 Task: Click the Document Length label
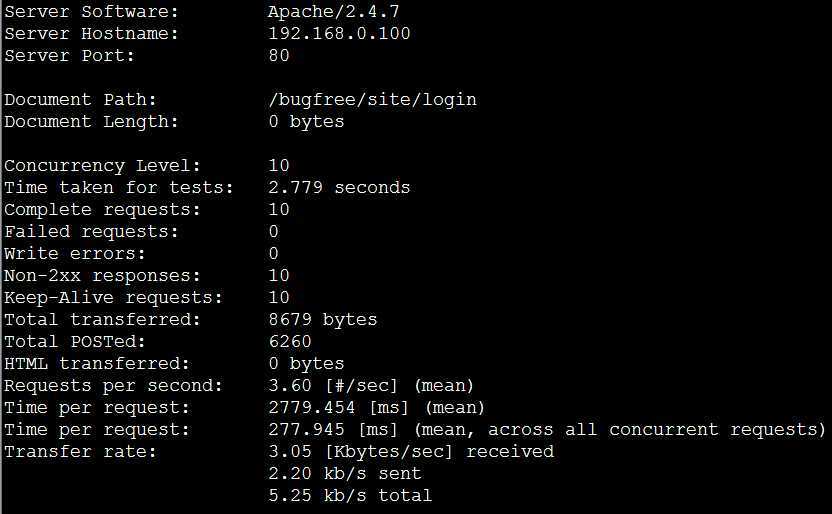pos(91,122)
